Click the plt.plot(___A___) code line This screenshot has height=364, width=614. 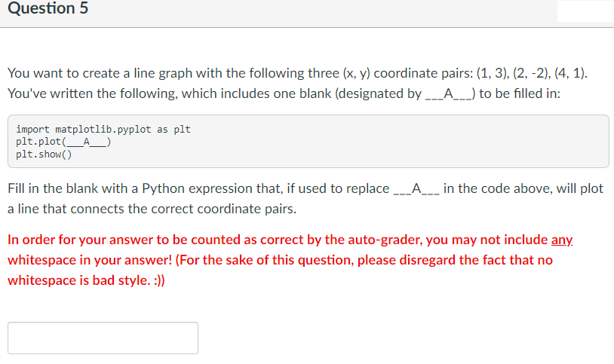63,142
